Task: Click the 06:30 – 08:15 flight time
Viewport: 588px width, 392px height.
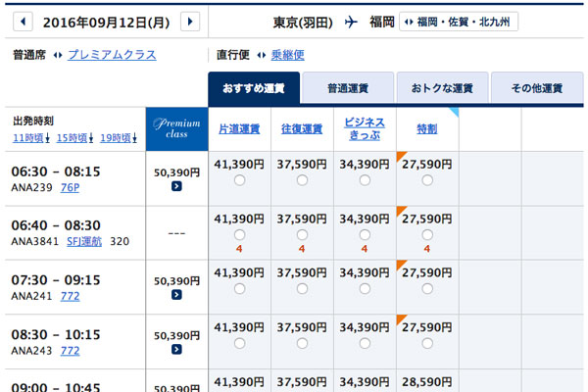Action: 56,171
